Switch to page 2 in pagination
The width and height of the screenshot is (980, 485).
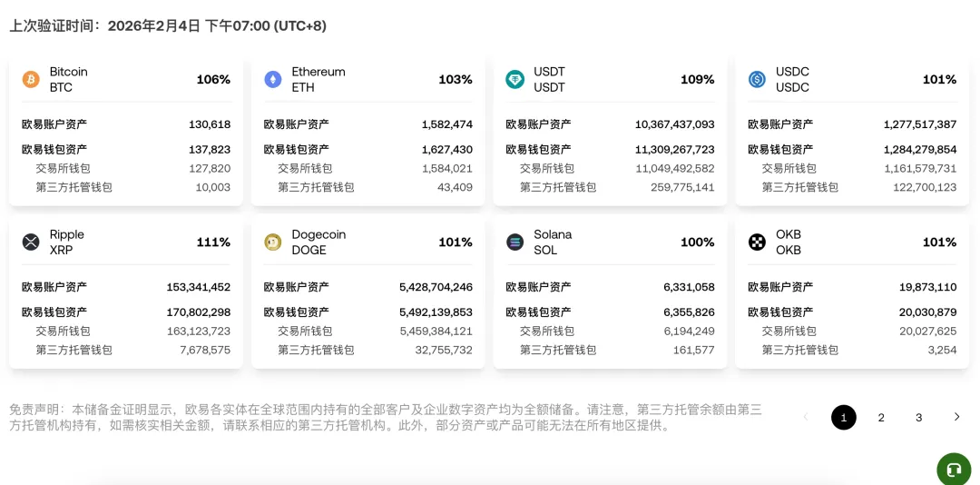881,418
